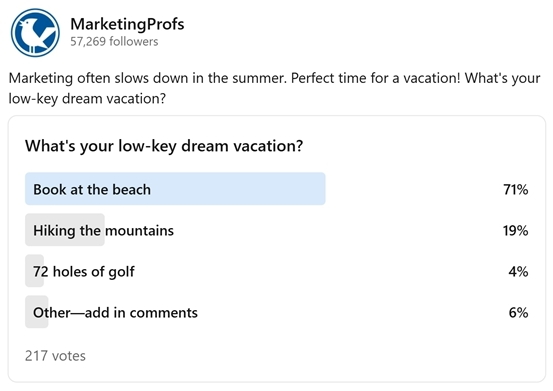Click the 217 votes count
This screenshot has height=391, width=553.
(x=55, y=356)
